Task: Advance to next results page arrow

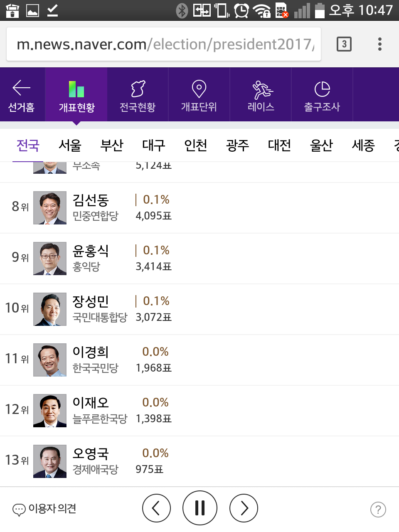Action: pyautogui.click(x=244, y=508)
